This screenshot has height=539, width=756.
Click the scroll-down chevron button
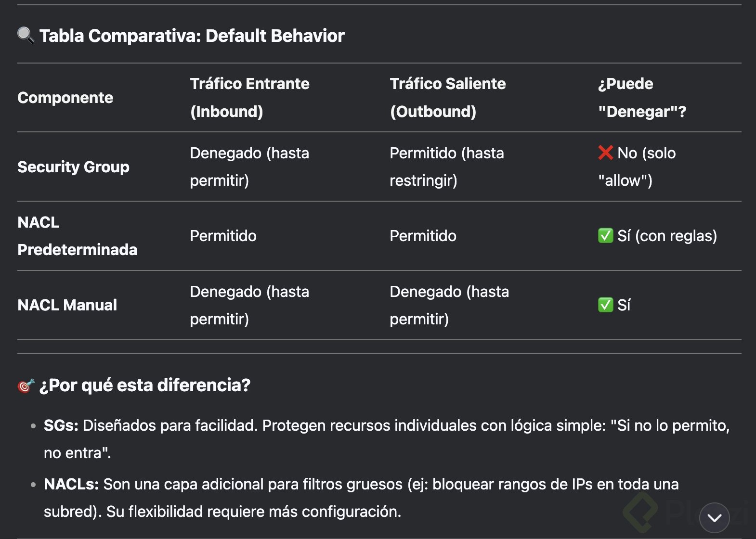pyautogui.click(x=714, y=518)
